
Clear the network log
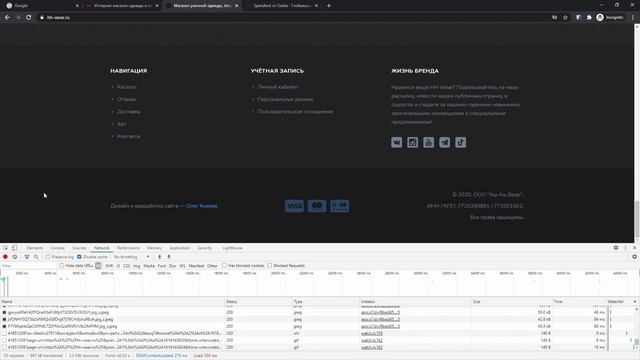pos(15,257)
